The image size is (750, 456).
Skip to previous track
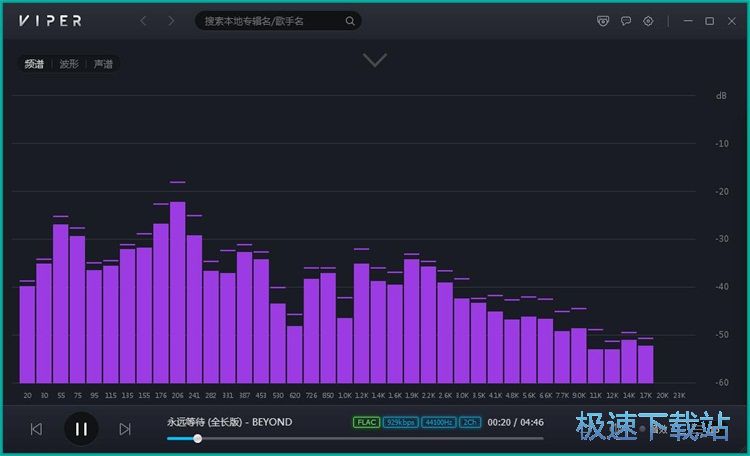[36, 429]
